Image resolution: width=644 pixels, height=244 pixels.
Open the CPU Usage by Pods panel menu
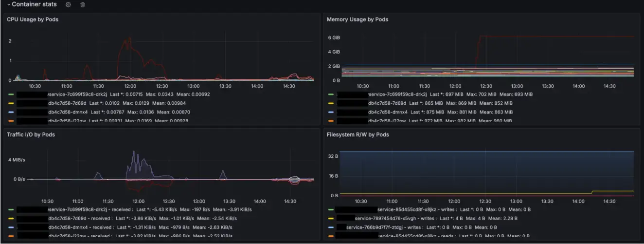(x=33, y=19)
